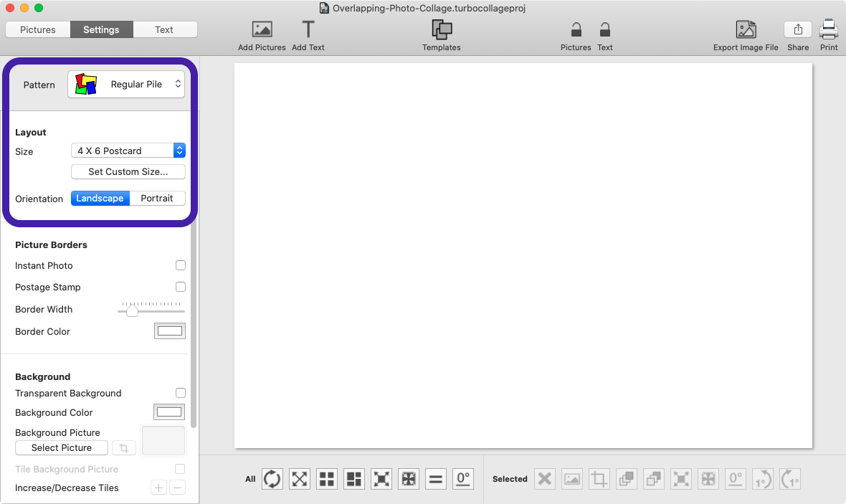Click the equal-size icon for All
This screenshot has height=504, width=846.
click(x=436, y=479)
